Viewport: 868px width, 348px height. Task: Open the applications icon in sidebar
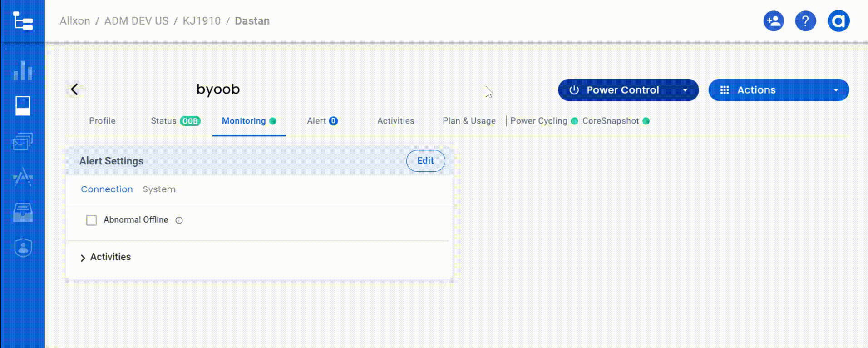[23, 177]
